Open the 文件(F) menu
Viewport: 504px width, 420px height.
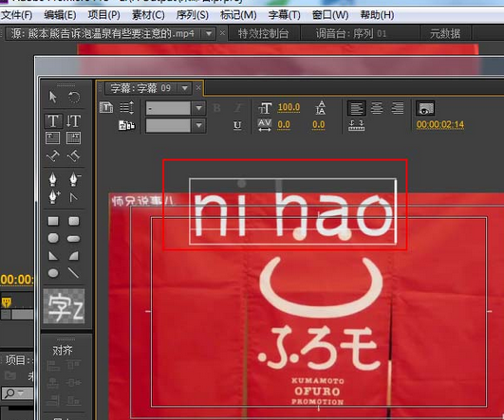[17, 15]
